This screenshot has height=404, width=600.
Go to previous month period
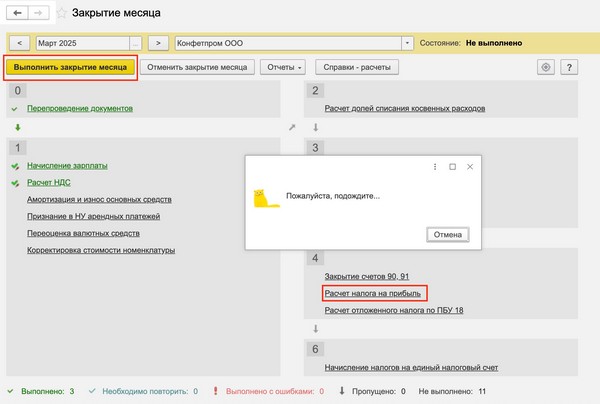[x=20, y=44]
